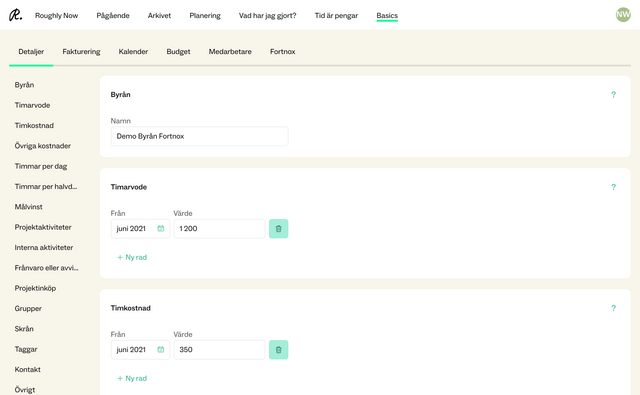Open the calendar picker in Timkostnad Från field
This screenshot has height=395, width=640.
pos(161,350)
